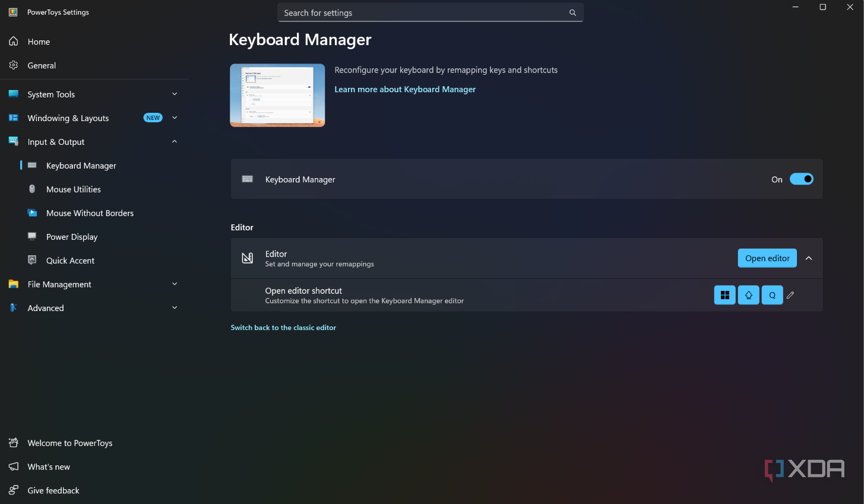
Task: Click the General gear icon
Action: pos(14,65)
